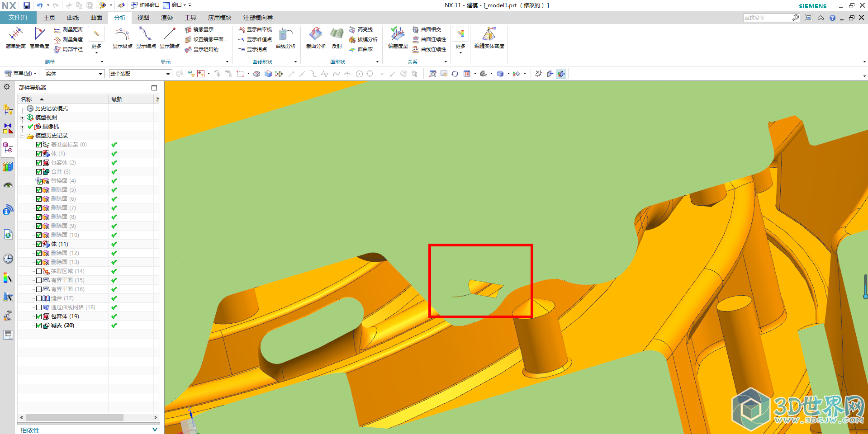Click the 局部半径 icon

(x=57, y=49)
